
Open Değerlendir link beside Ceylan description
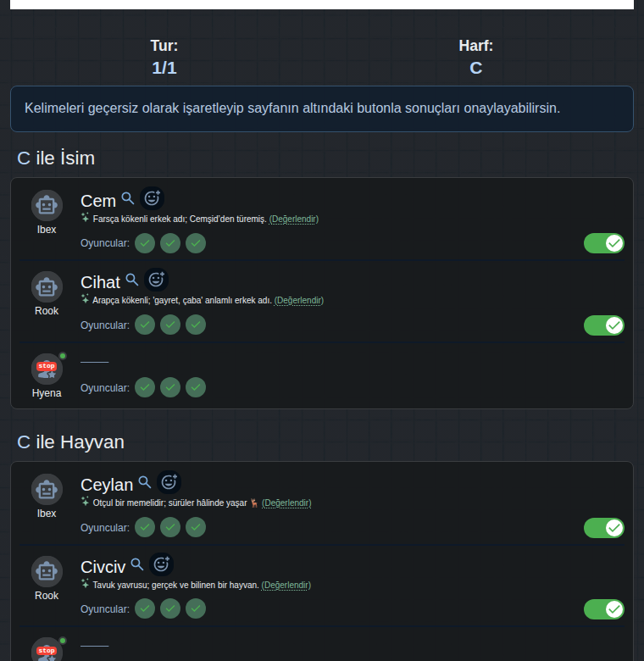point(286,503)
